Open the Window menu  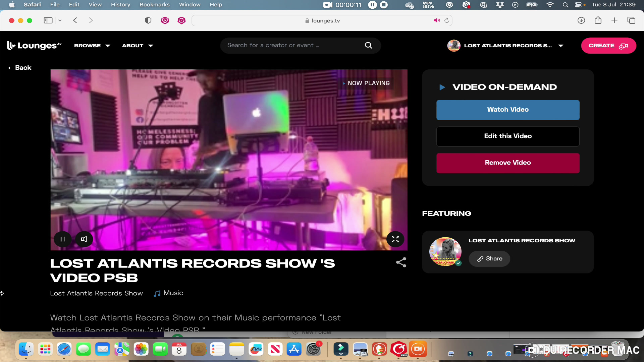point(190,5)
